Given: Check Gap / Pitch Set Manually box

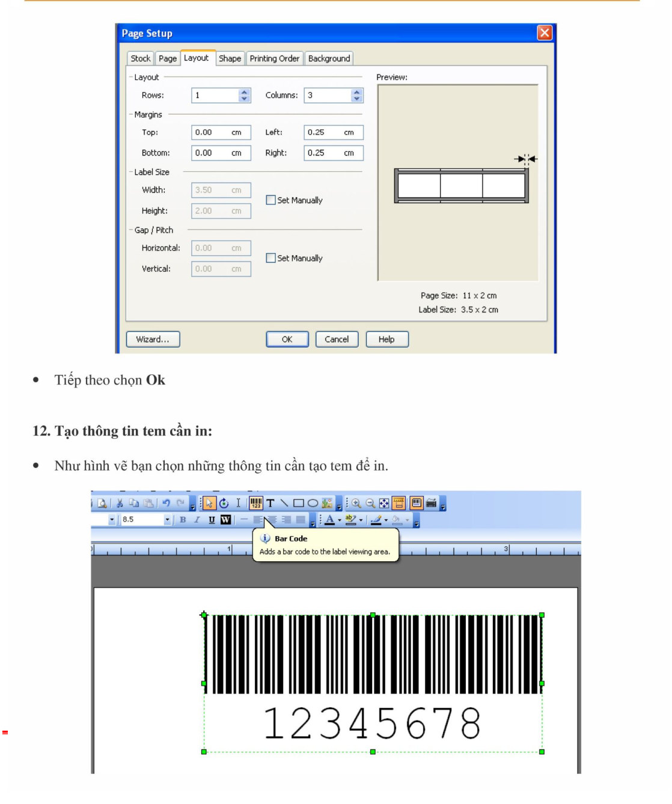Looking at the screenshot, I should pyautogui.click(x=270, y=258).
